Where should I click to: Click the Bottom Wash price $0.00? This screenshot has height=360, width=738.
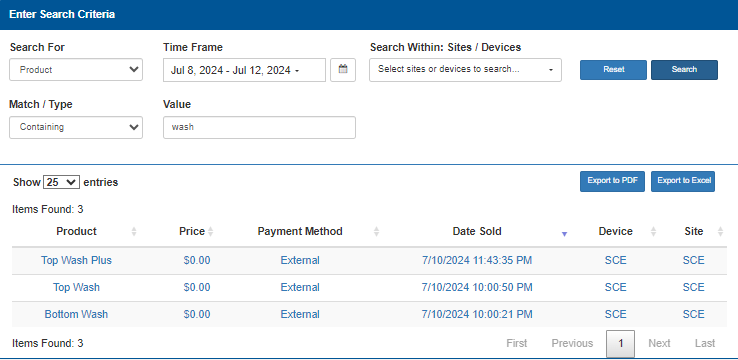pyautogui.click(x=197, y=314)
